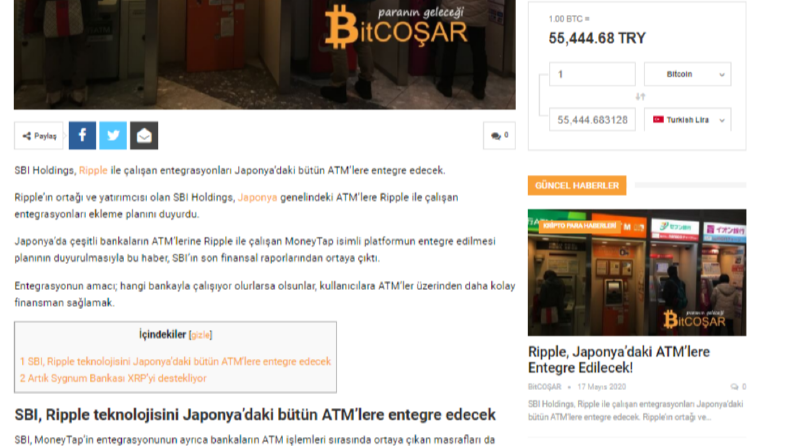Open the Japonya link in the article

257,198
